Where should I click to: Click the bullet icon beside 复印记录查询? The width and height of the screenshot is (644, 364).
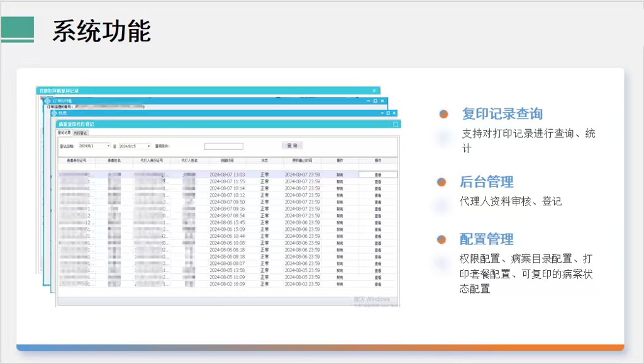click(x=443, y=114)
